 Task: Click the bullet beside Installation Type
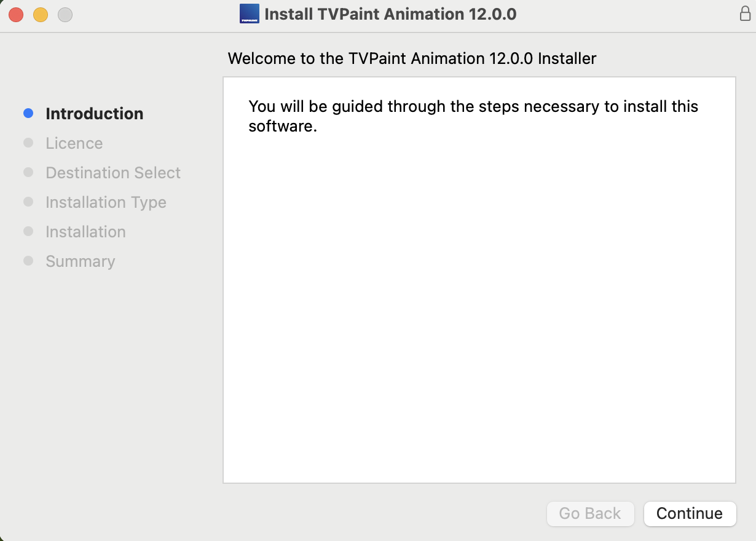[x=28, y=201]
